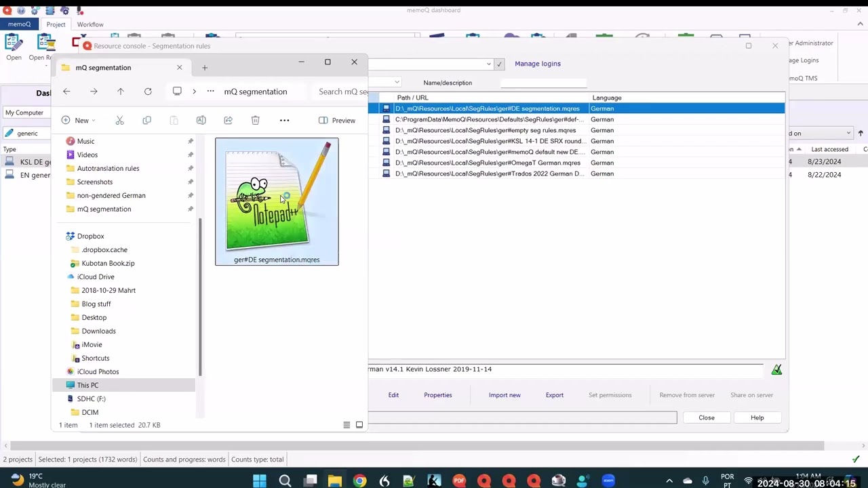Viewport: 868px width, 488px height.
Task: Click the green segmentation rule icon in Resource console
Action: click(x=776, y=369)
